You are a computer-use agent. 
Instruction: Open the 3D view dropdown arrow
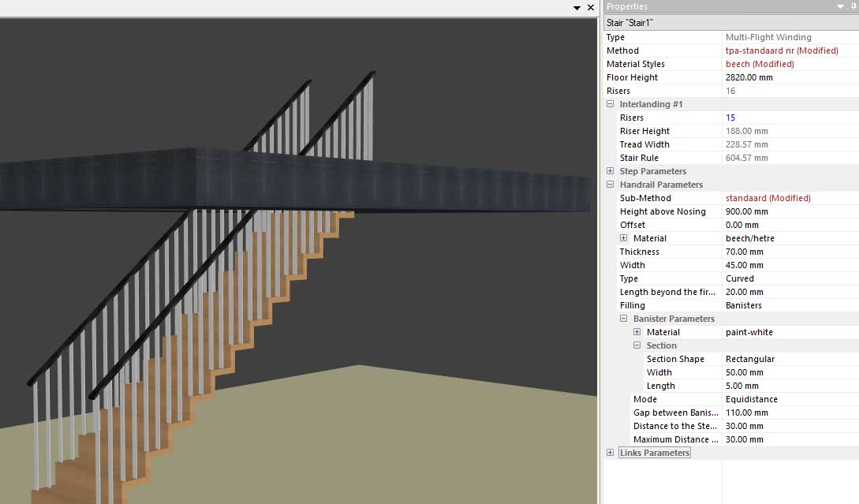coord(577,8)
